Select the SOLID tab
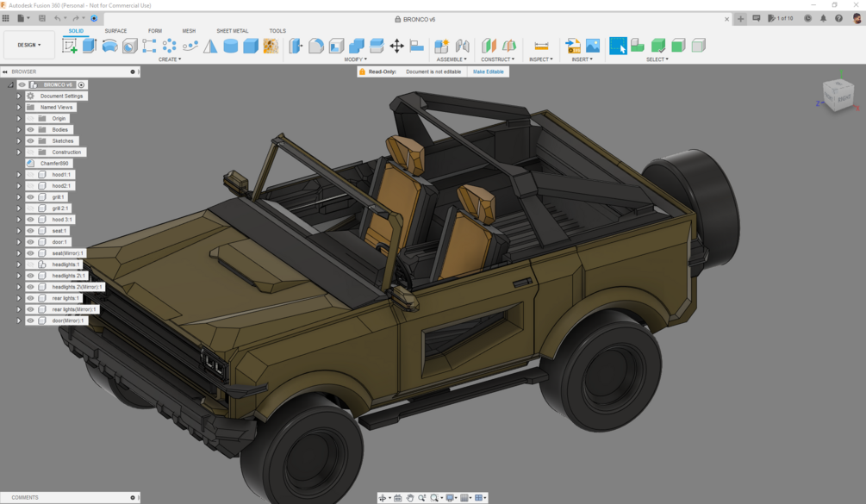The height and width of the screenshot is (504, 866). 76,31
